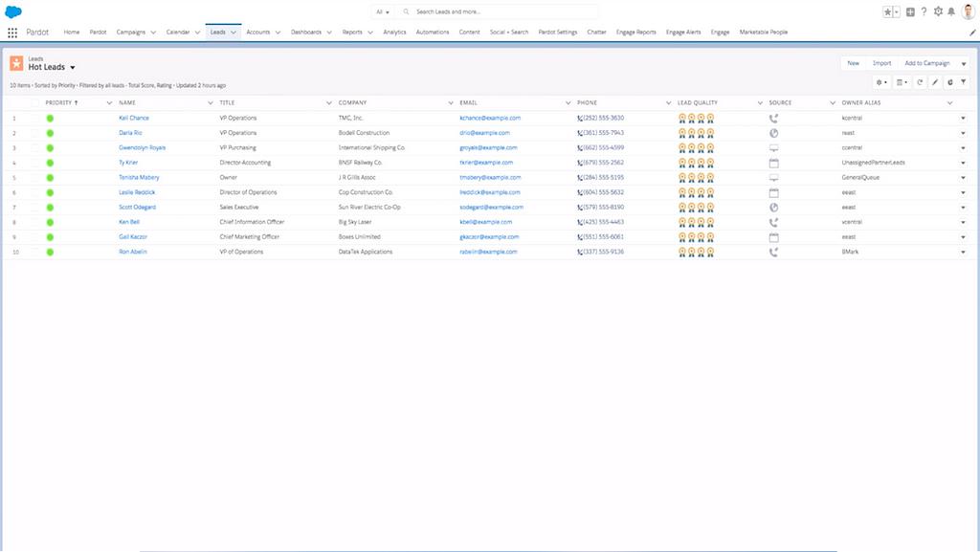The width and height of the screenshot is (980, 552).
Task: Click Darla Ric's green priority indicator
Action: [x=50, y=133]
